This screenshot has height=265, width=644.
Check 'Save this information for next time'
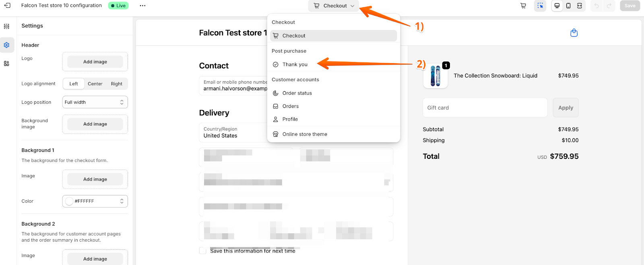coord(203,251)
